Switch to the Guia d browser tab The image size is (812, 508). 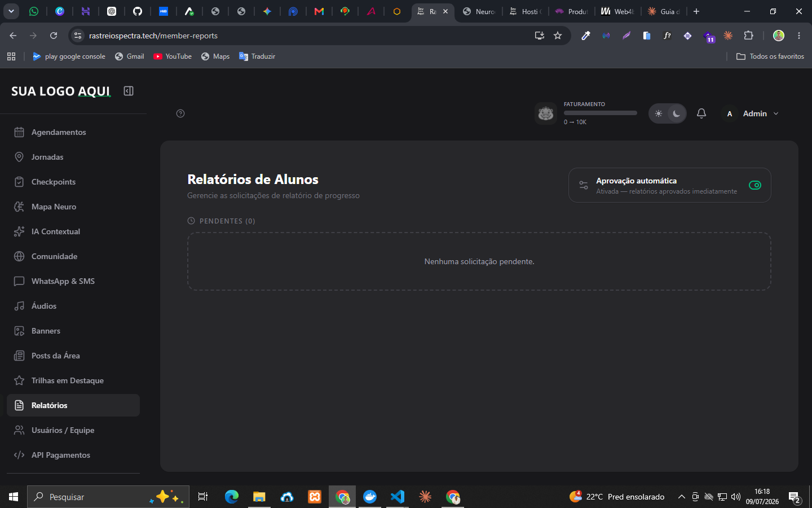(x=664, y=11)
